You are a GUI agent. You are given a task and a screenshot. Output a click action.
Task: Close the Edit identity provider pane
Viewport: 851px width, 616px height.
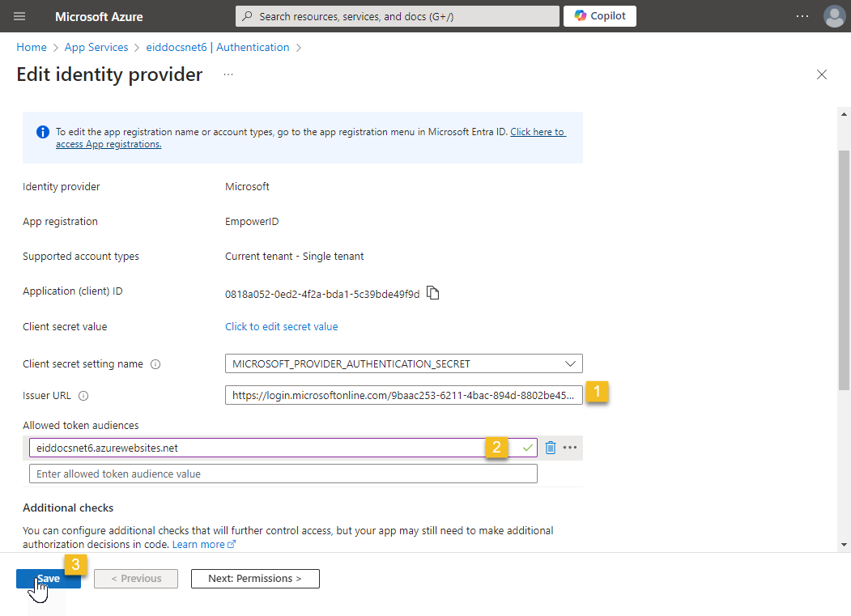(822, 75)
